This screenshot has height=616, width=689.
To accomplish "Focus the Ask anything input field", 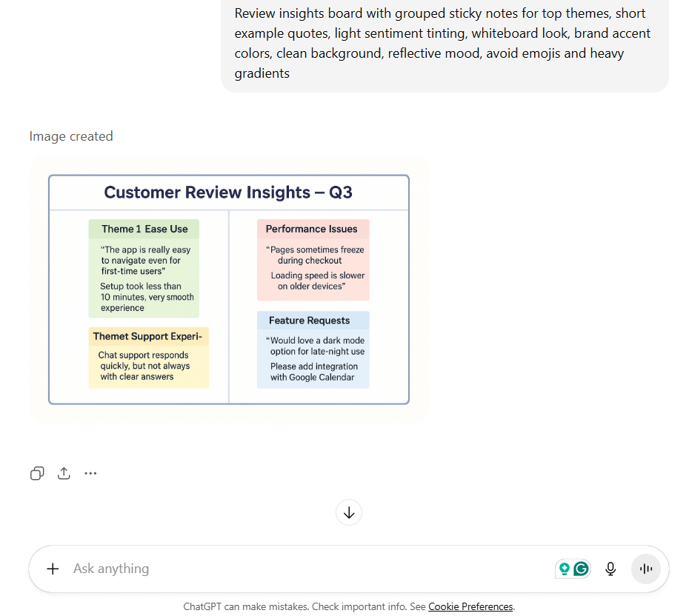I will coord(296,569).
